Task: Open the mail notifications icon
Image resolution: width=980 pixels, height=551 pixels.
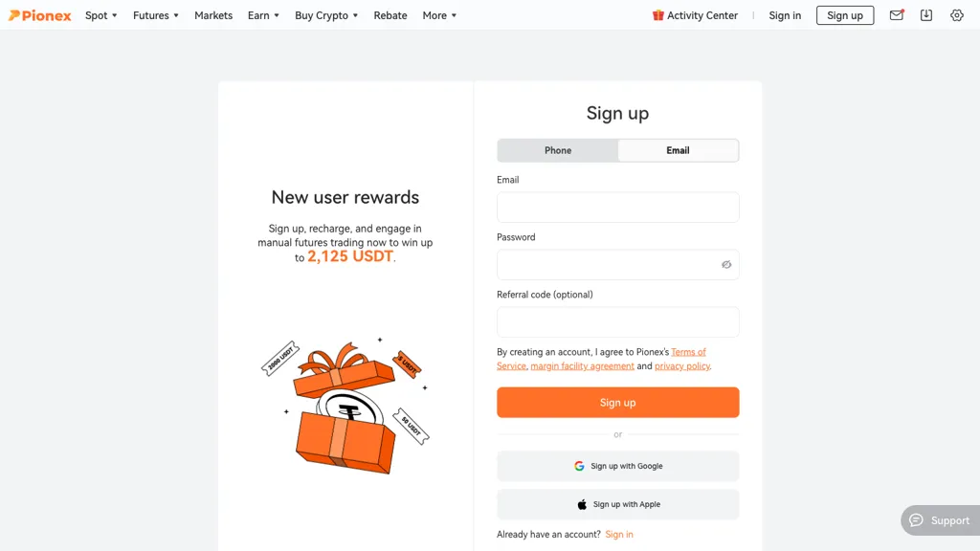Action: point(897,15)
